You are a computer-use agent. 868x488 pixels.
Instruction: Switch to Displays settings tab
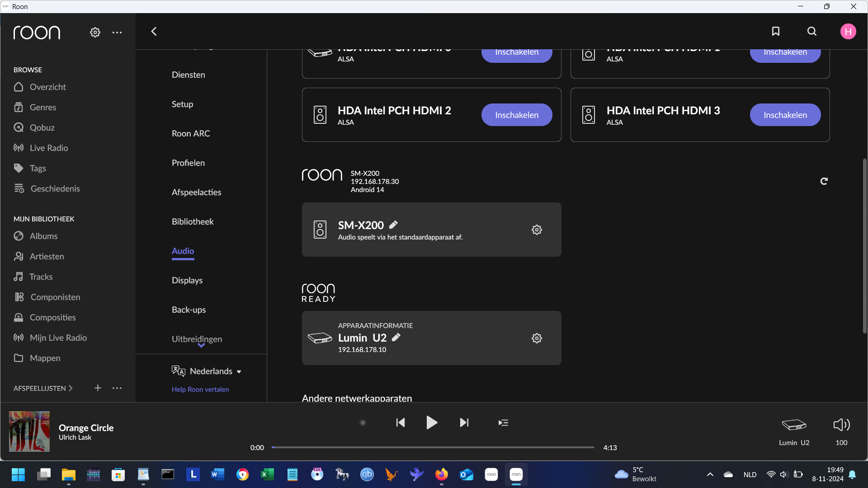point(187,280)
